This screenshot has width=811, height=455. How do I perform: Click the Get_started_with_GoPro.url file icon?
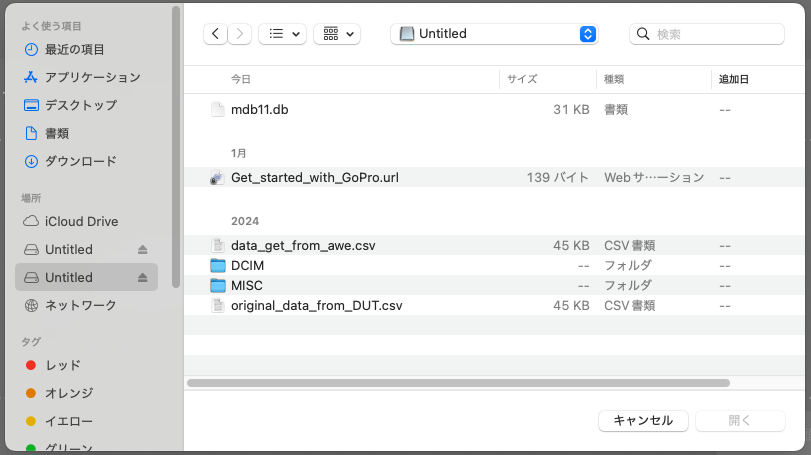click(218, 177)
